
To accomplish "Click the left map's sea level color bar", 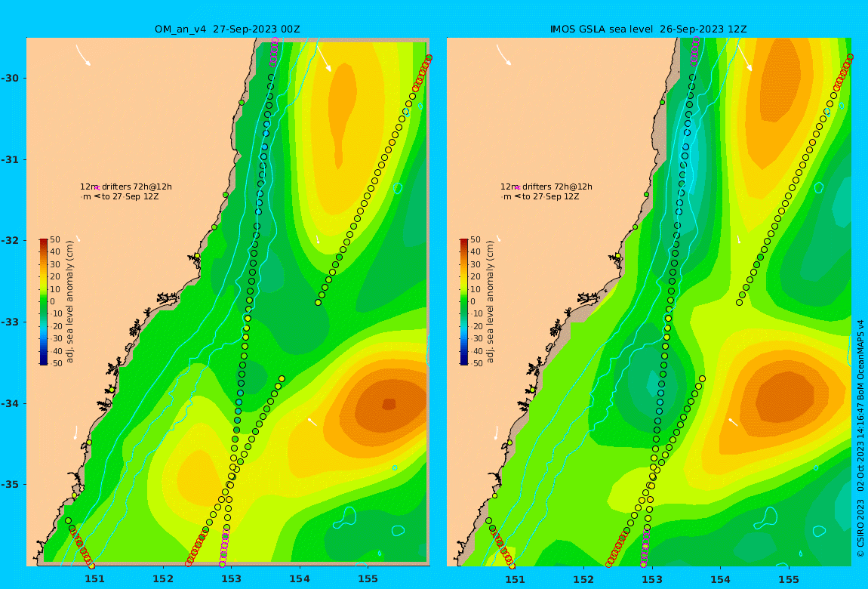I will (43, 302).
